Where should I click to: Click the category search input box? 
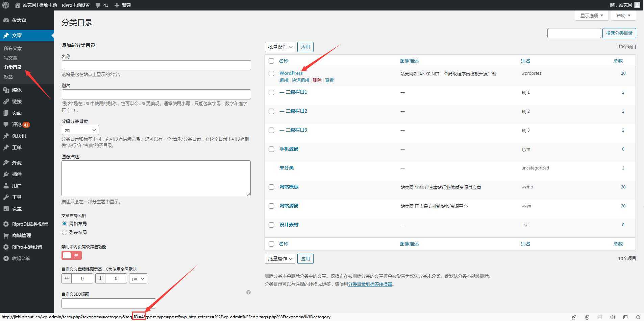tap(574, 33)
